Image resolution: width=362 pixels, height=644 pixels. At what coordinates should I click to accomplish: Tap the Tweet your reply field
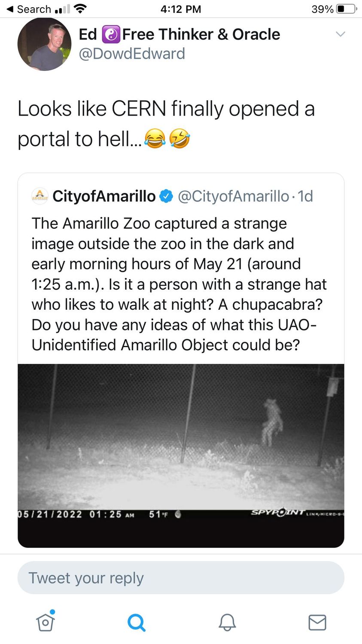click(181, 578)
